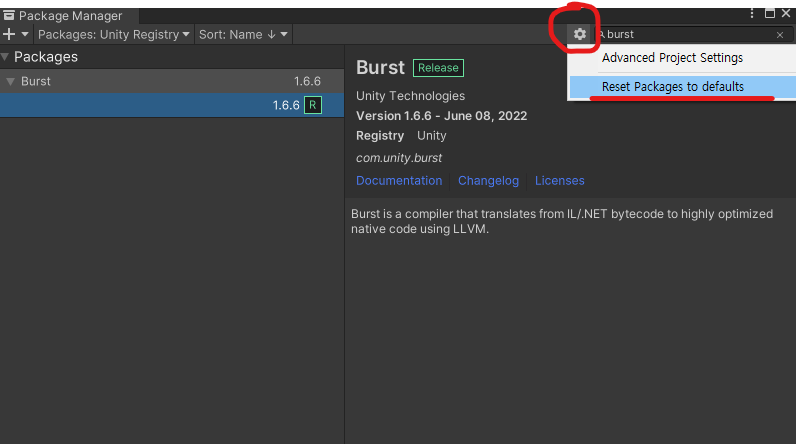Viewport: 796px width, 444px height.
Task: Open the add package dropdown arrow
Action: pyautogui.click(x=25, y=34)
